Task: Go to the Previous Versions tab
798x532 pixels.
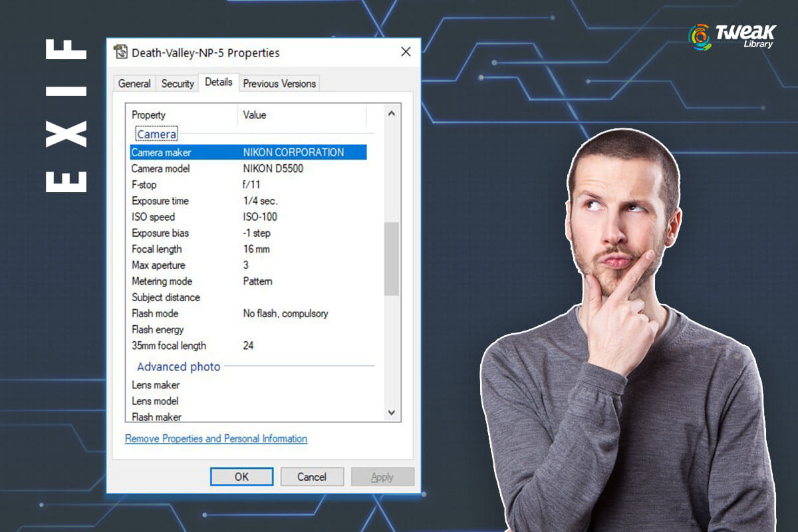Action: click(x=279, y=84)
